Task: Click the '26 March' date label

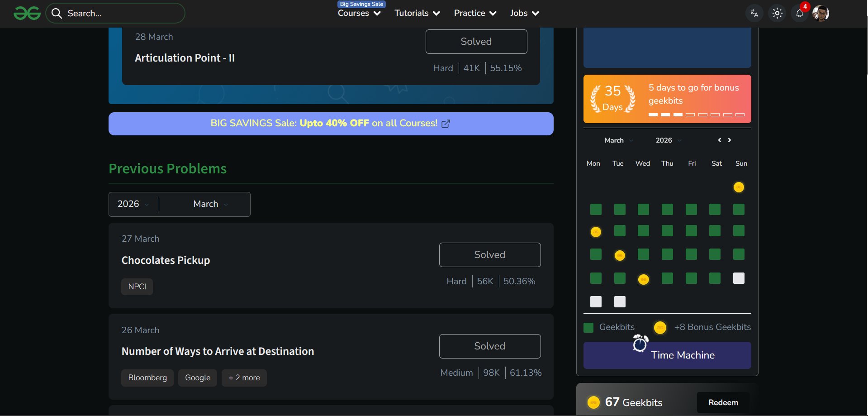Action: (x=140, y=330)
